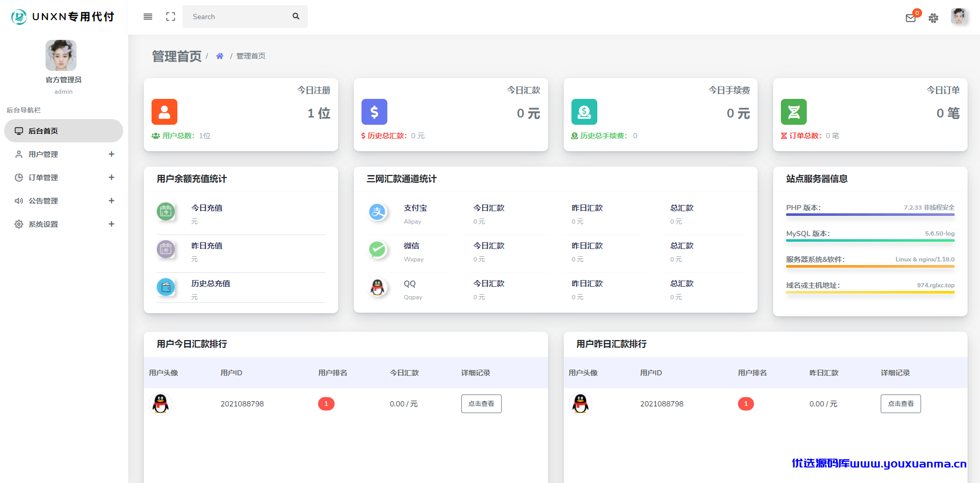Click the WeChat 微信 channel icon
The image size is (980, 483).
pyautogui.click(x=378, y=250)
